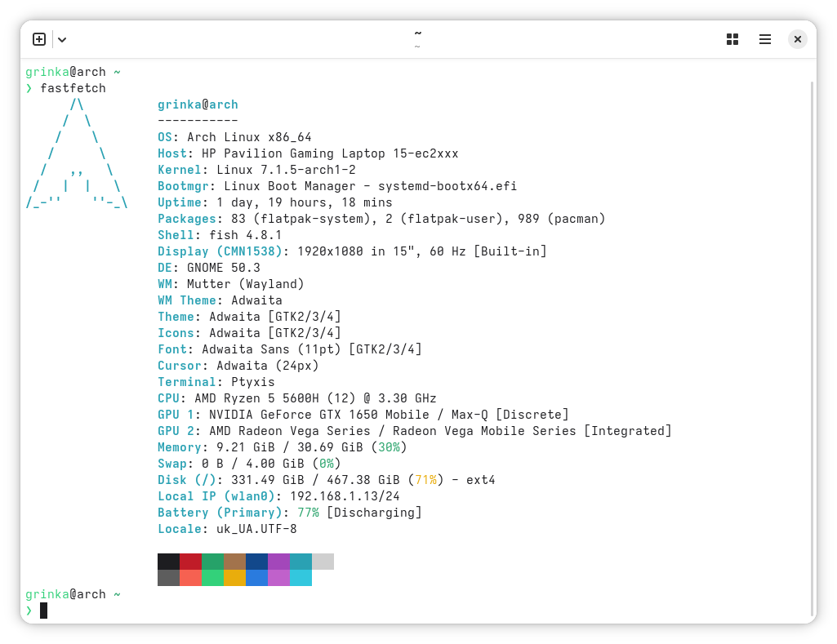Screen dimensions: 837x644
Task: Click the bright magenta color block
Action: point(278,578)
